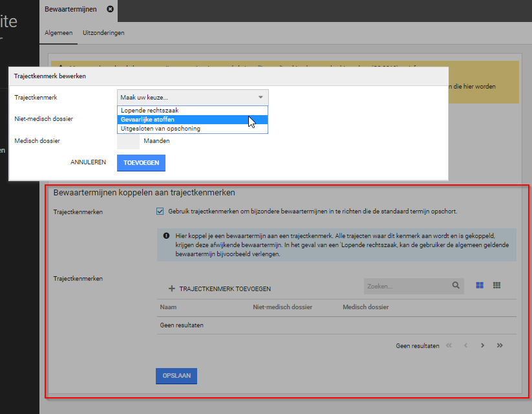
Task: Click Annuleren to cancel the dialog
Action: tap(88, 162)
